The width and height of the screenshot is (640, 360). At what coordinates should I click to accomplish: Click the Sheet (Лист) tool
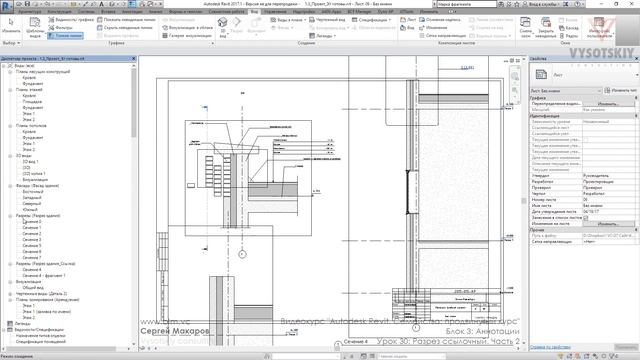point(408,20)
